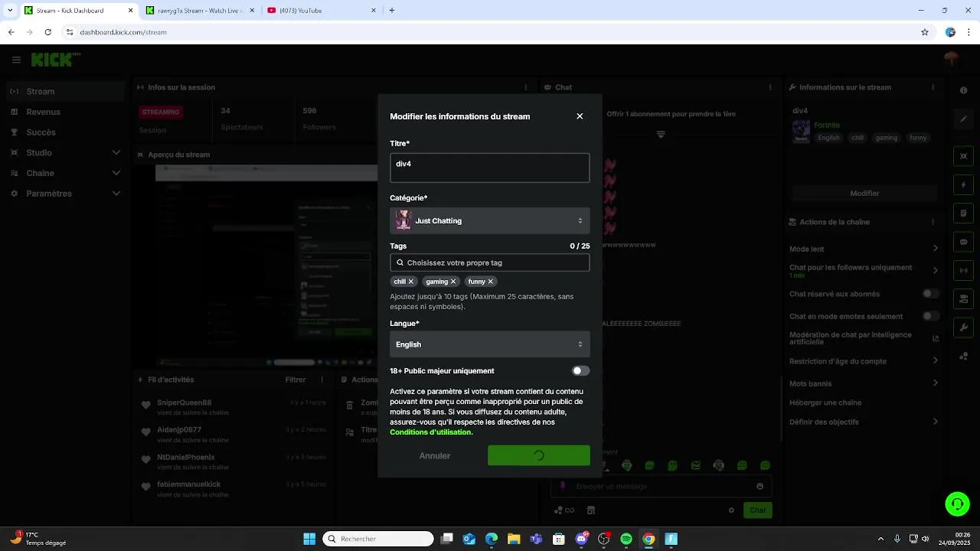Remove the 'gaming' tag
The height and width of the screenshot is (551, 980).
(453, 282)
